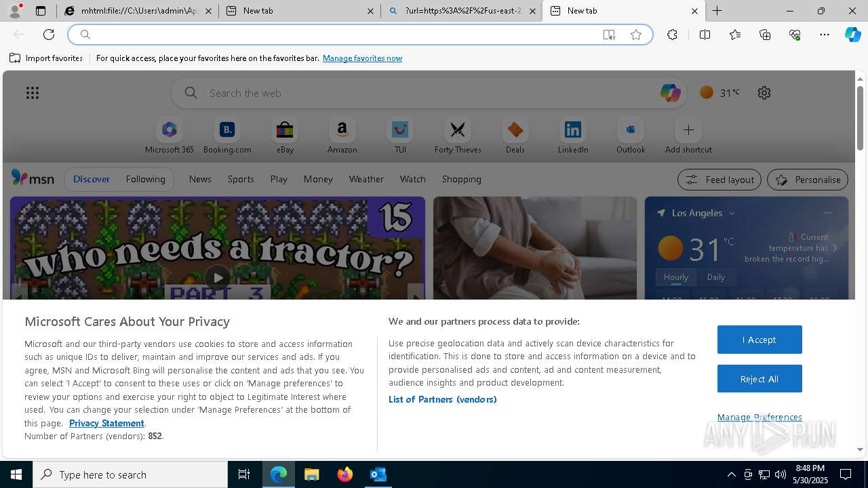Viewport: 868px width, 488px height.
Task: Click Manage favorites now link
Action: pyautogui.click(x=362, y=58)
